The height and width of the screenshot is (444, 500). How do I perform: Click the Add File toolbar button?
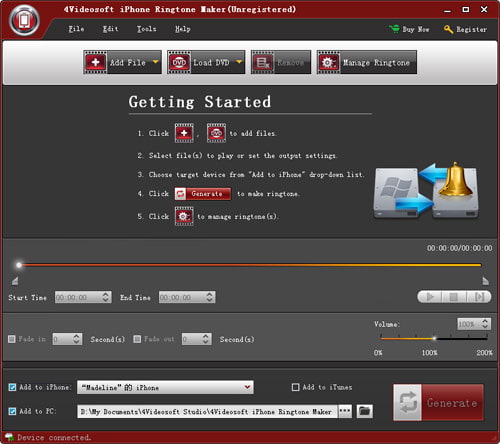pos(122,62)
